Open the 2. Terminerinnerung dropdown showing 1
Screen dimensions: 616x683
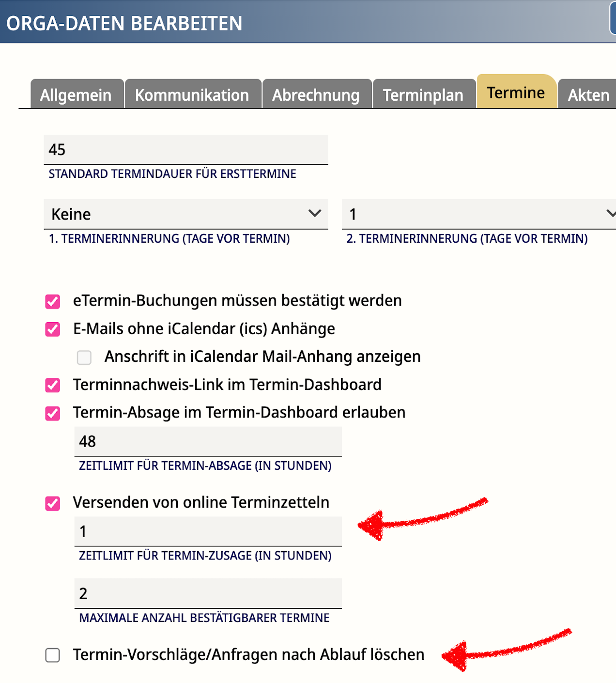(478, 214)
